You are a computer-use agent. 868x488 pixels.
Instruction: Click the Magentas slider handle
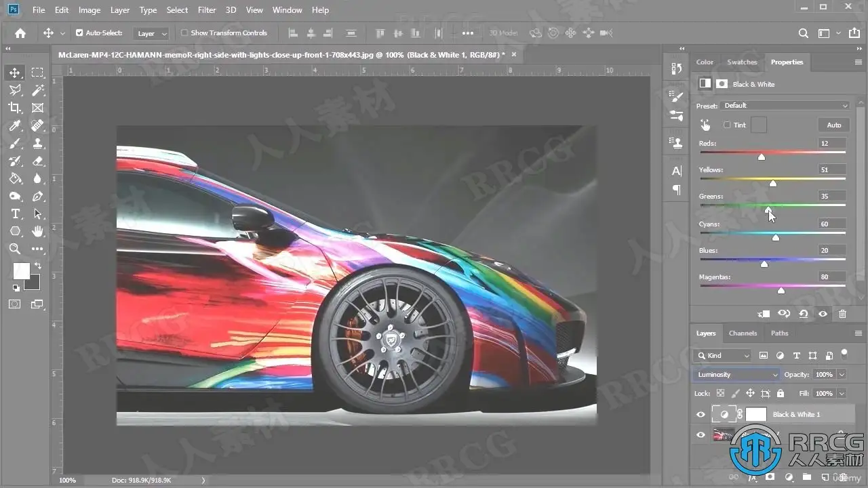point(781,291)
